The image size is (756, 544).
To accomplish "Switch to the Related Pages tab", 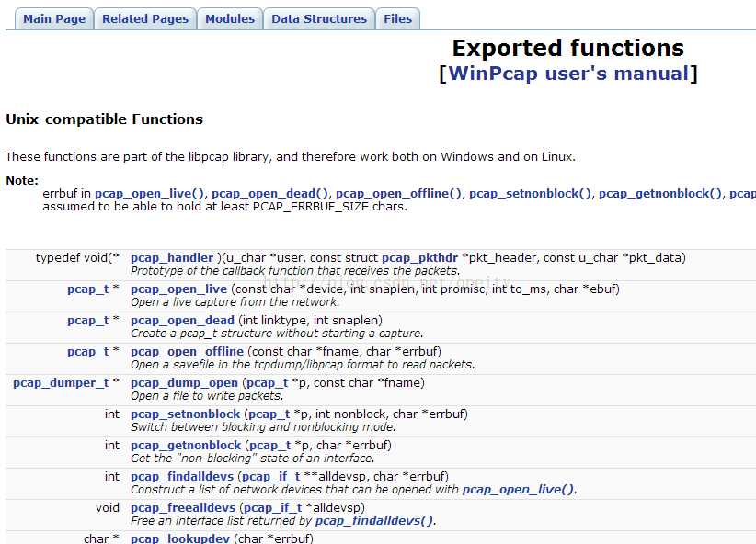I will (145, 18).
